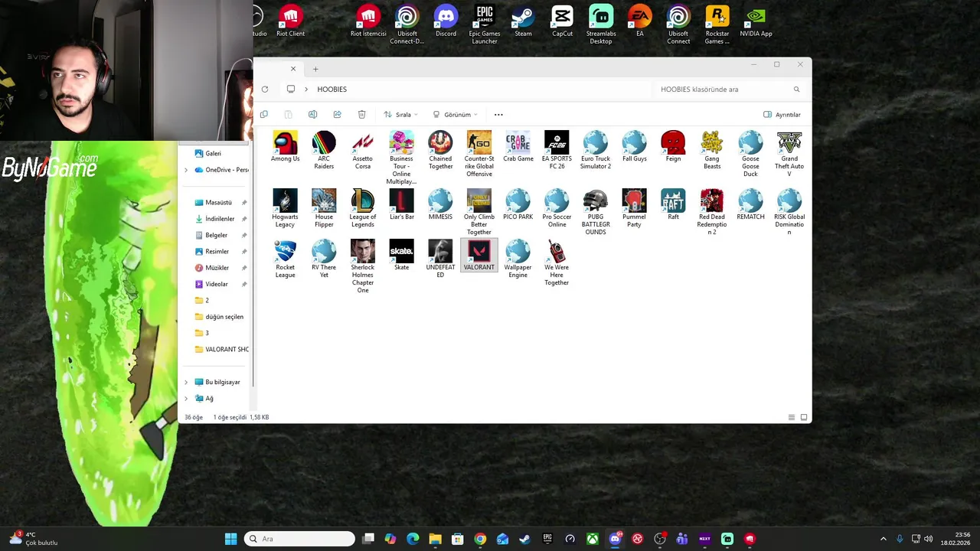The width and height of the screenshot is (980, 551).
Task: Open Resimler in the navigation pane
Action: 215,252
